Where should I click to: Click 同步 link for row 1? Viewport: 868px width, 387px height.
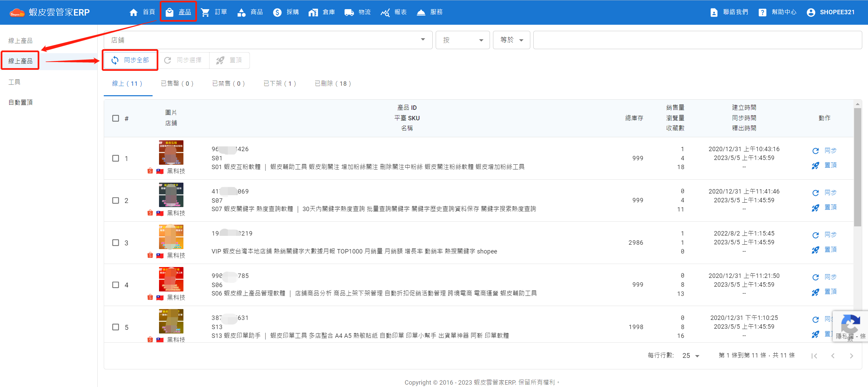click(x=831, y=150)
